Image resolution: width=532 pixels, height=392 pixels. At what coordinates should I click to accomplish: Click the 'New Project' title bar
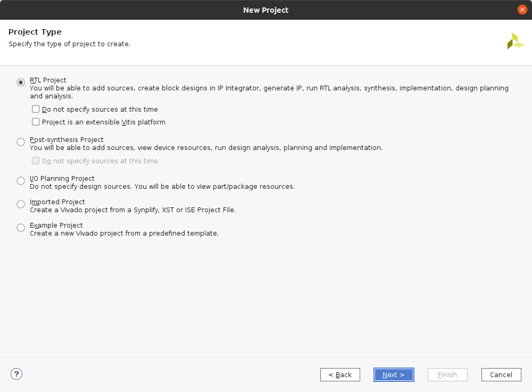tap(265, 10)
